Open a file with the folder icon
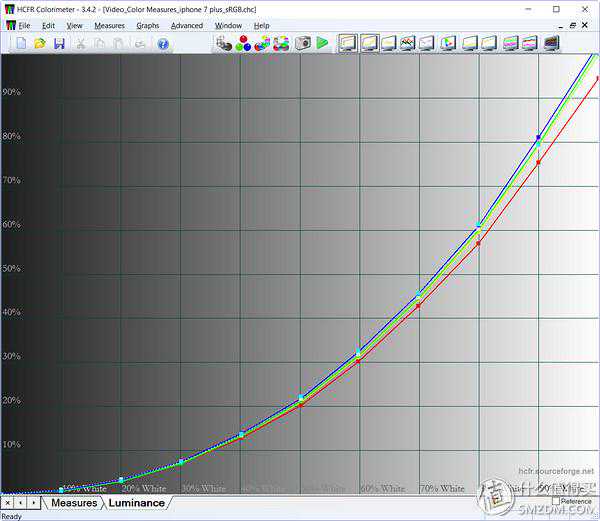Image resolution: width=600 pixels, height=521 pixels. 40,43
